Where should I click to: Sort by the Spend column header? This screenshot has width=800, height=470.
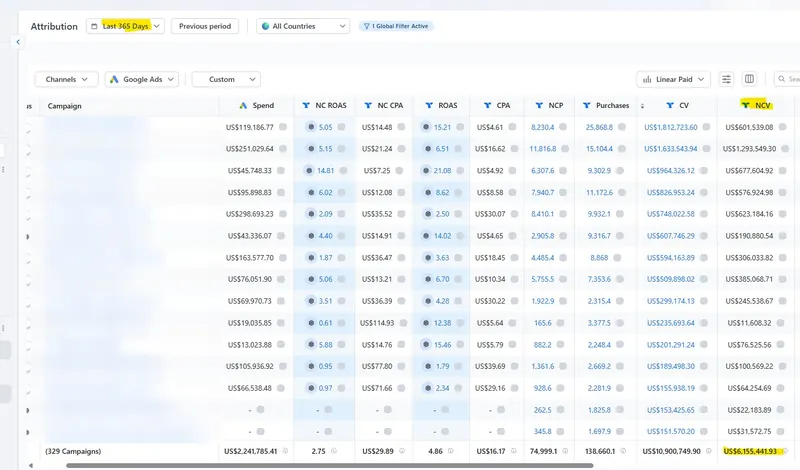(263, 106)
